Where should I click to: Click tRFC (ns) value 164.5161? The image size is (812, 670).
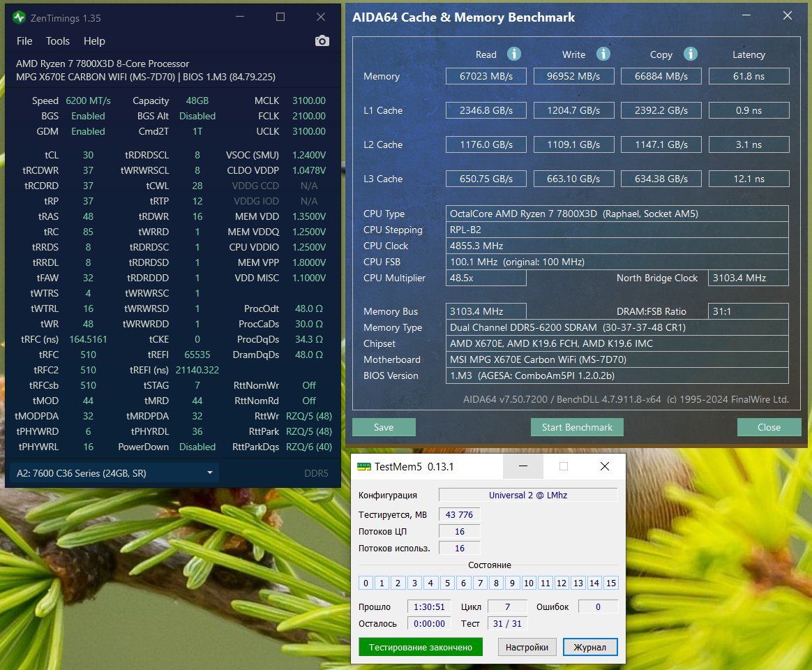tap(88, 339)
